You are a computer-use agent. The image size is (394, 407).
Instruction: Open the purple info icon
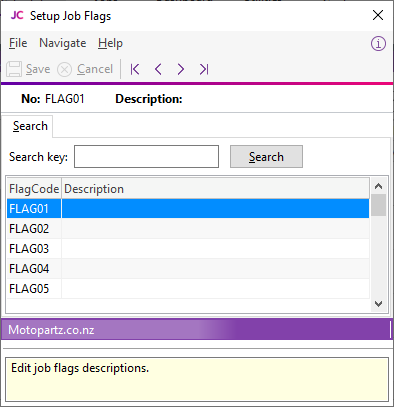pos(378,44)
